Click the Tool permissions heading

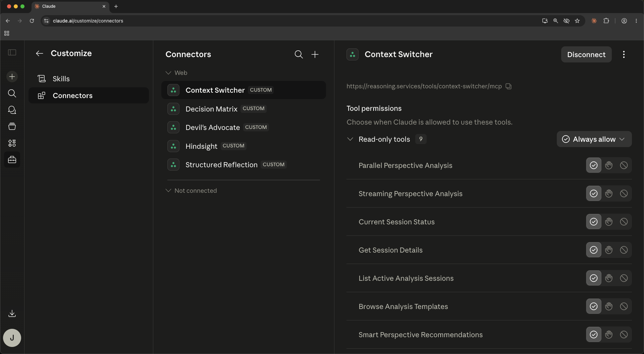[x=374, y=108]
